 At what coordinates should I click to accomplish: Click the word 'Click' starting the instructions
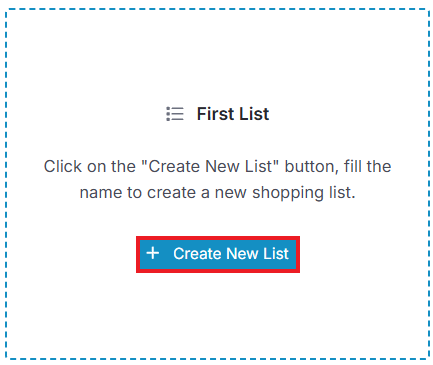[x=63, y=166]
